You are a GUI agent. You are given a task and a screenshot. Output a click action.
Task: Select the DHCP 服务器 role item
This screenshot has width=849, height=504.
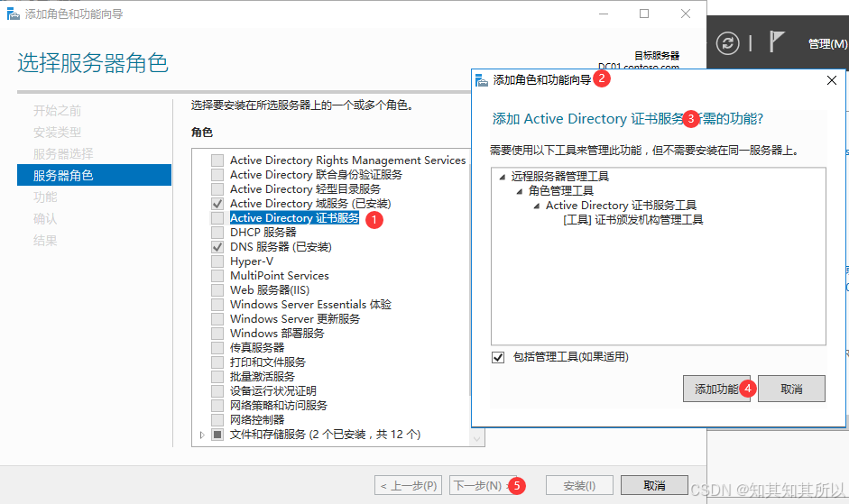coord(263,233)
